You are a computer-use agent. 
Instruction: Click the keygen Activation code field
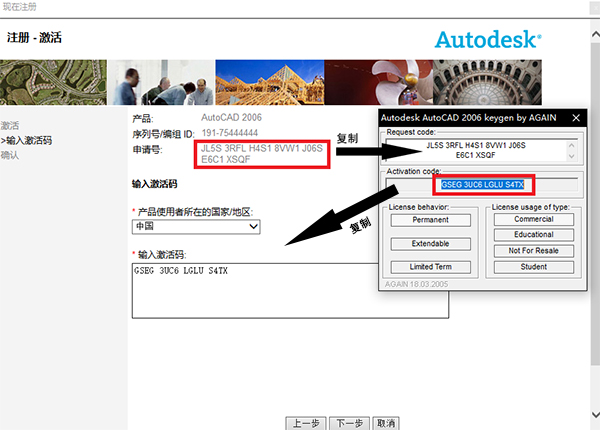[482, 185]
